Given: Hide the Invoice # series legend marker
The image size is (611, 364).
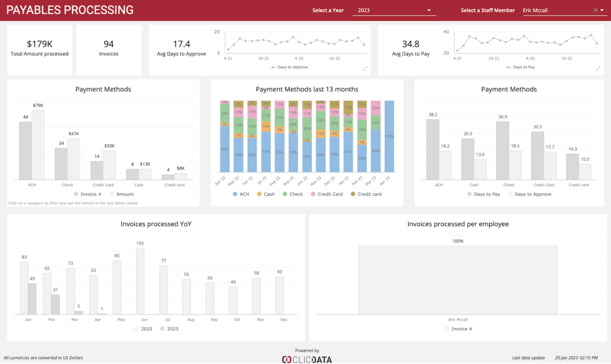Looking at the screenshot, I should [76, 194].
